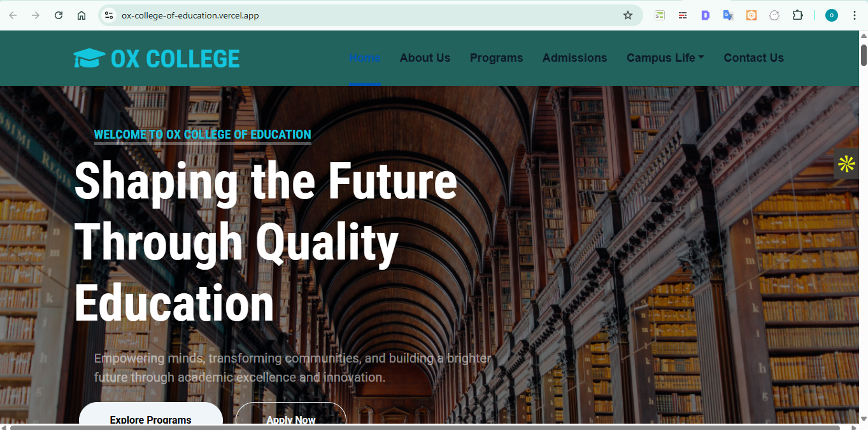868x430 pixels.
Task: Click the ghost-shaped browser extension icon
Action: coord(774,15)
